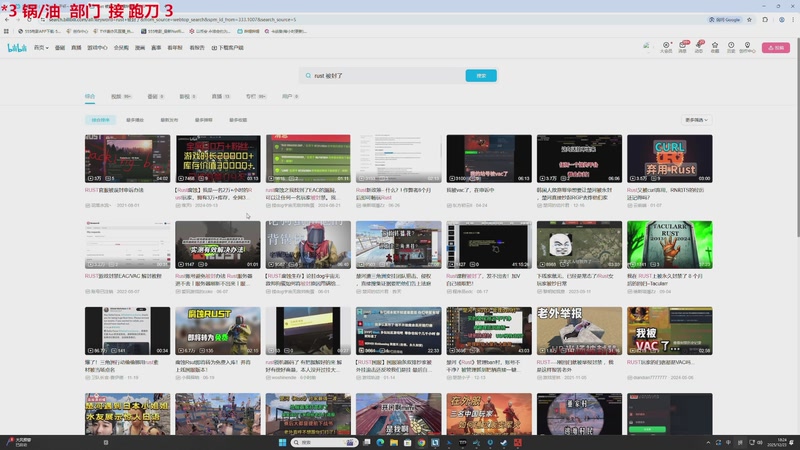The image size is (800, 450).
Task: Open the '老外举报' video thumbnail
Action: click(579, 331)
